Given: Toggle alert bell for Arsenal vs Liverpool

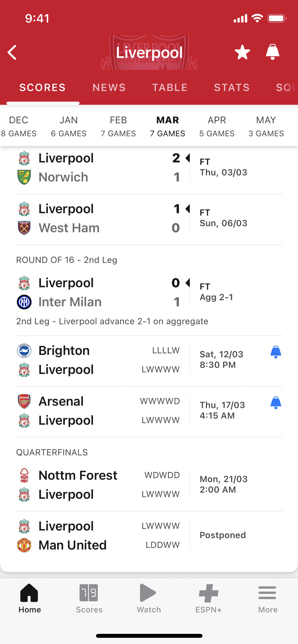Looking at the screenshot, I should (x=276, y=403).
